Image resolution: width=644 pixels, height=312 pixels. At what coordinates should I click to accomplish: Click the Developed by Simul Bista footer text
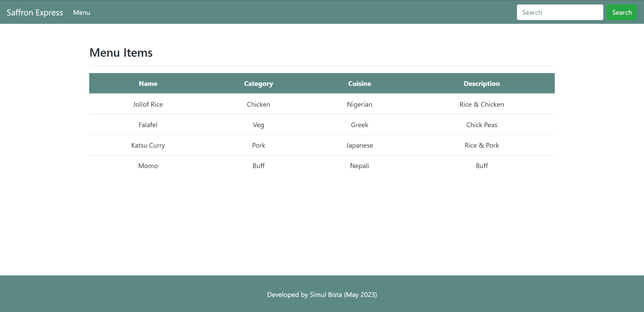tap(322, 295)
